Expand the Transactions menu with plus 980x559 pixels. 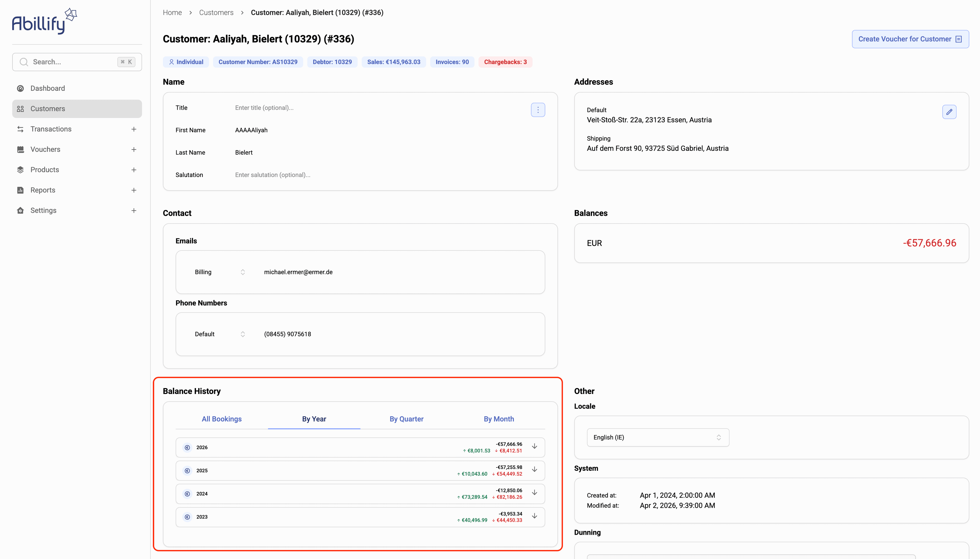[134, 129]
